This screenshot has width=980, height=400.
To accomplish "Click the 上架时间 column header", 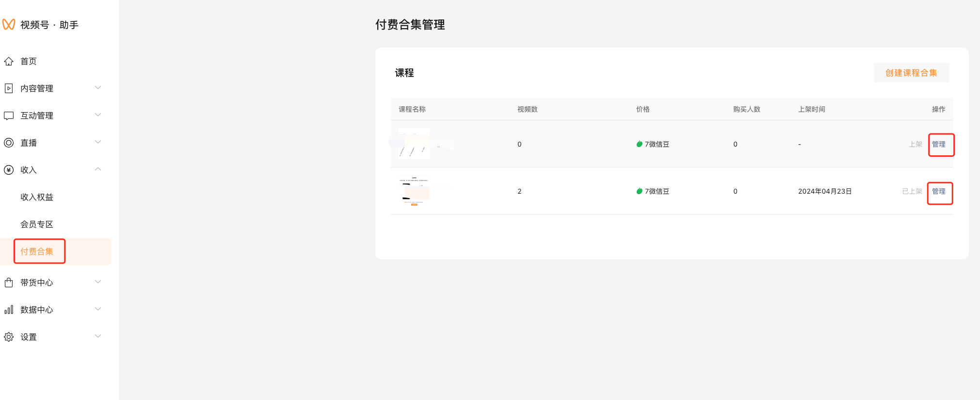I will [812, 109].
